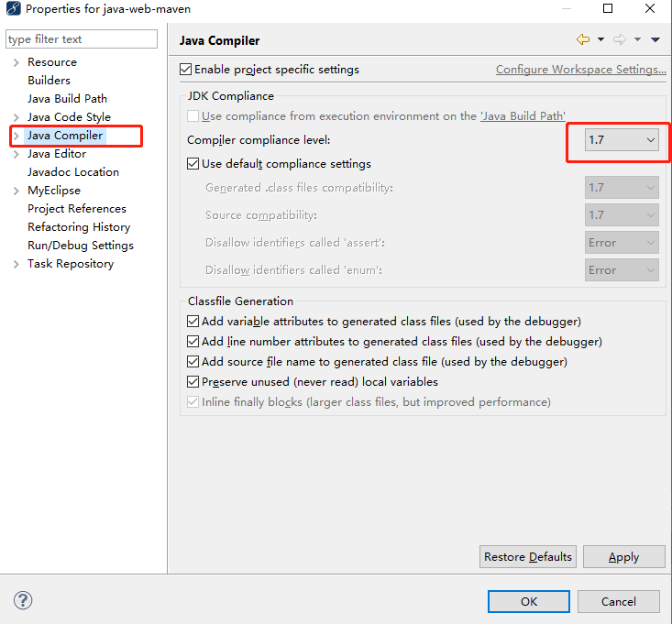The width and height of the screenshot is (672, 624).
Task: Expand the MyEclipse tree node
Action: [17, 191]
